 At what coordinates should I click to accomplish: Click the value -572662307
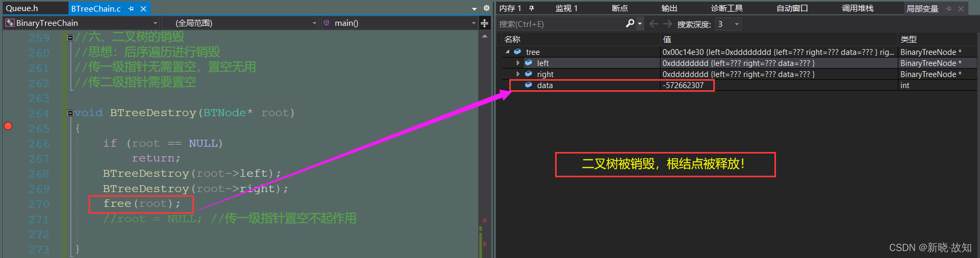(x=683, y=85)
